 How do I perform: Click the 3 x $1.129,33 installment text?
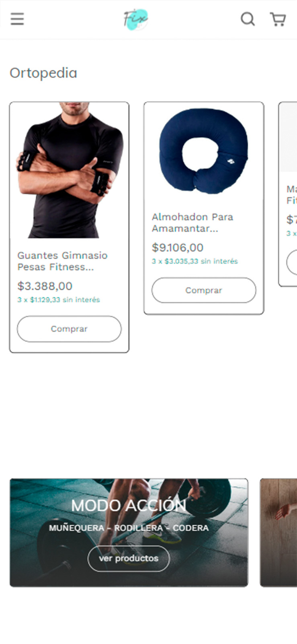point(59,300)
